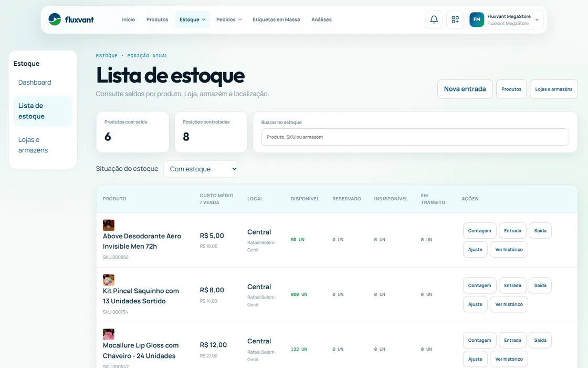Click the ESTOQUE breadcrumb label

coord(107,56)
